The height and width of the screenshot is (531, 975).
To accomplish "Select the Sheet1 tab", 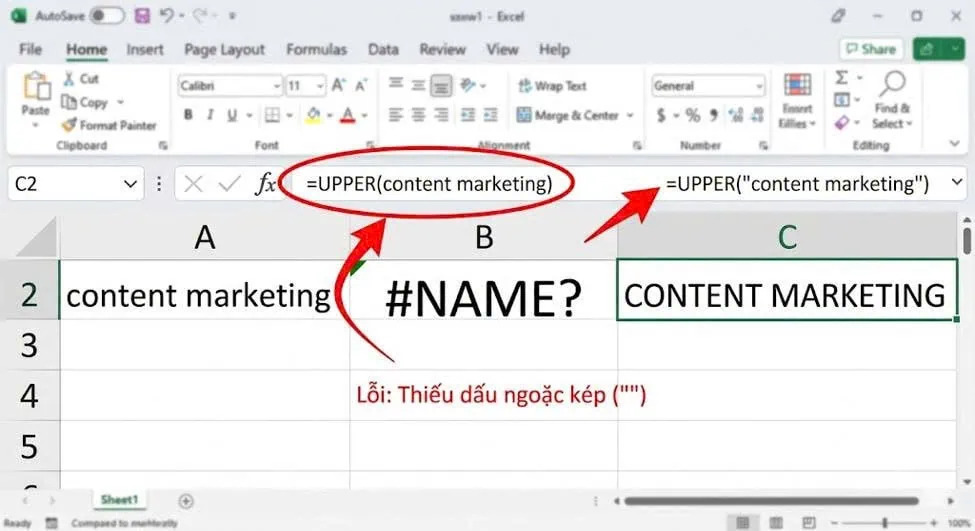I will point(119,499).
